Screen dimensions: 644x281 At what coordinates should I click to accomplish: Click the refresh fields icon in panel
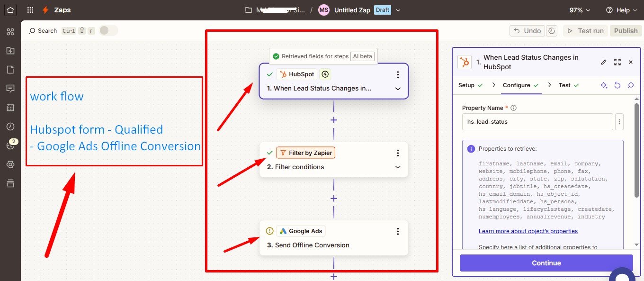[617, 85]
